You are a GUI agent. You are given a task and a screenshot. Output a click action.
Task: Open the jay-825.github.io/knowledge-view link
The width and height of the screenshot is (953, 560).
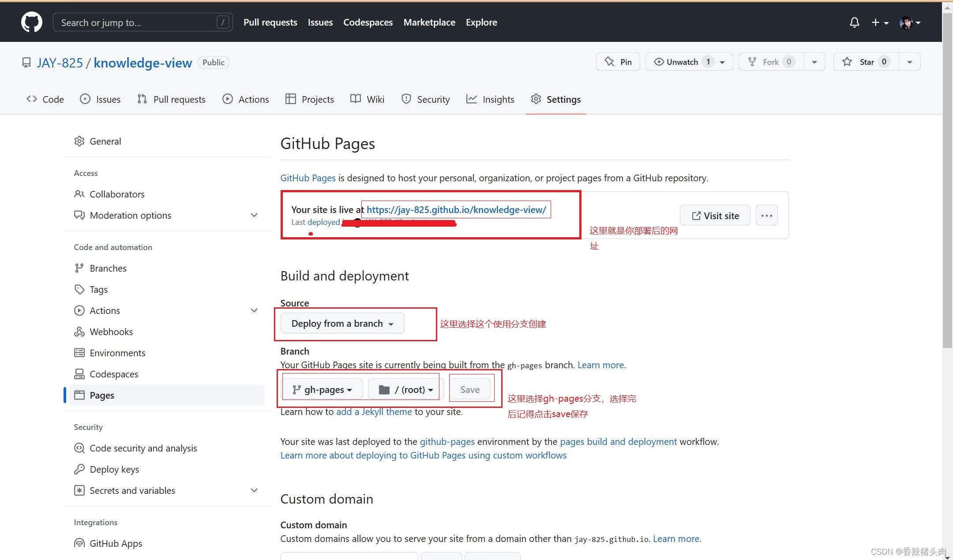[x=456, y=209]
